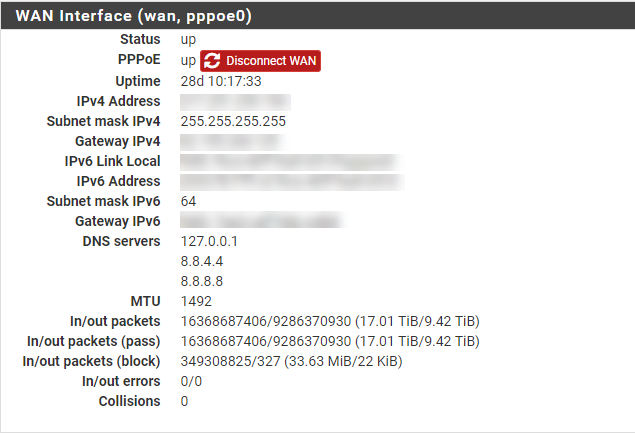Click the refresh icon in Disconnect WAN
The image size is (635, 433).
tap(212, 61)
